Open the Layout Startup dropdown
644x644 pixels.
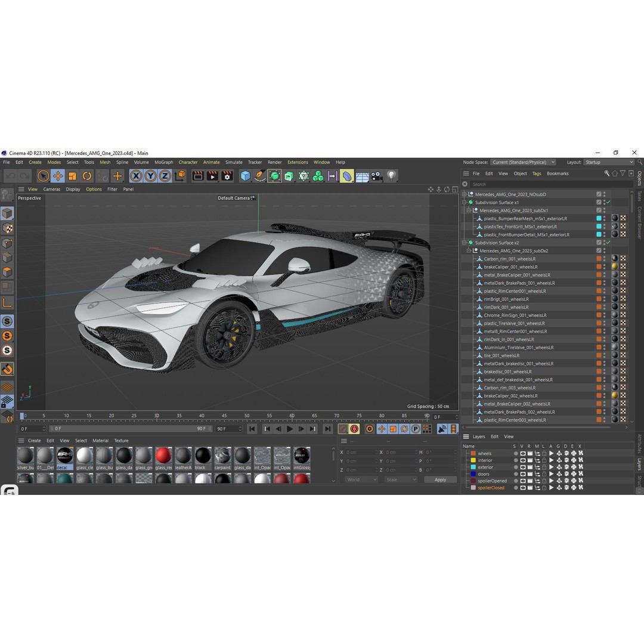[x=609, y=162]
